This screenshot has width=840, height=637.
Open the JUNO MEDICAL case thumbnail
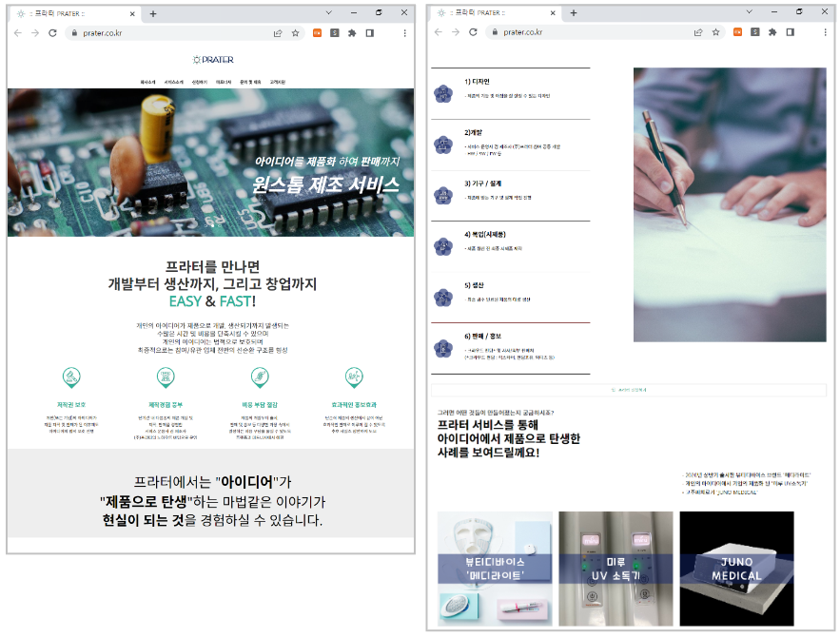736,569
